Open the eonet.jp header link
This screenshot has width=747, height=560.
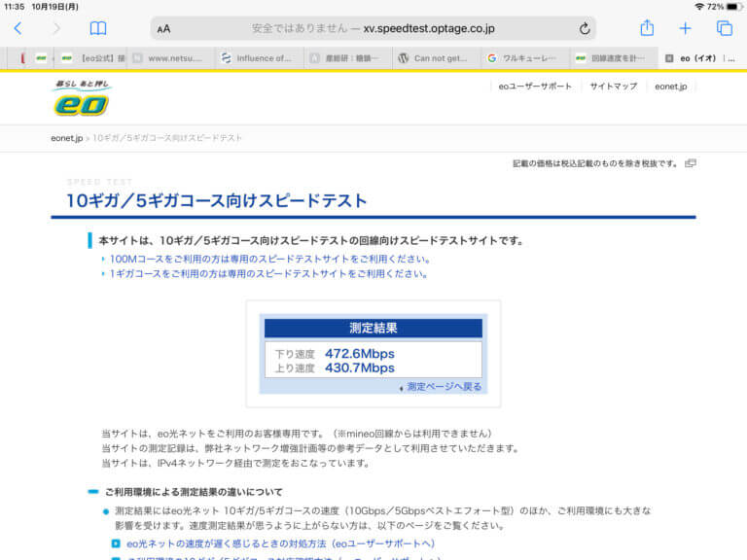point(671,87)
